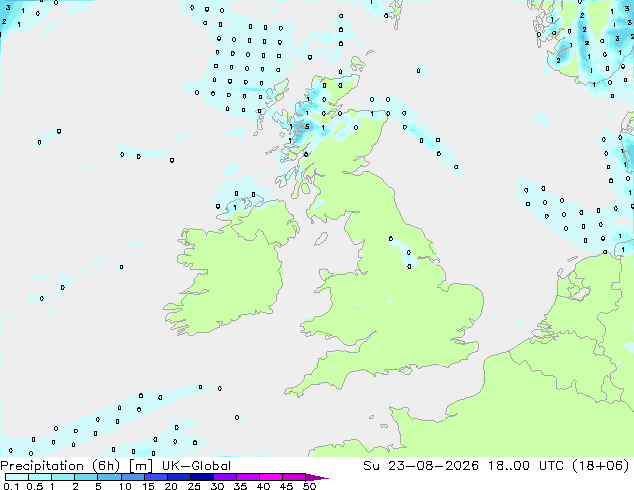Click the "50" legend scale label
The image size is (634, 490).
click(309, 486)
